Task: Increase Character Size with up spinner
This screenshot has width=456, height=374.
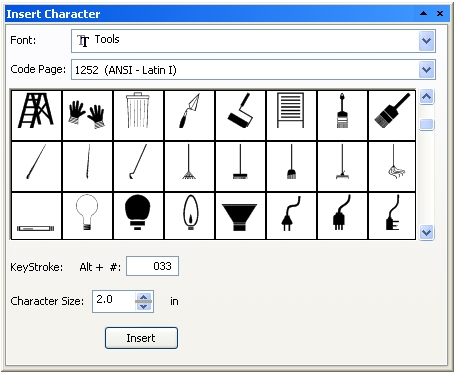Action: 144,296
